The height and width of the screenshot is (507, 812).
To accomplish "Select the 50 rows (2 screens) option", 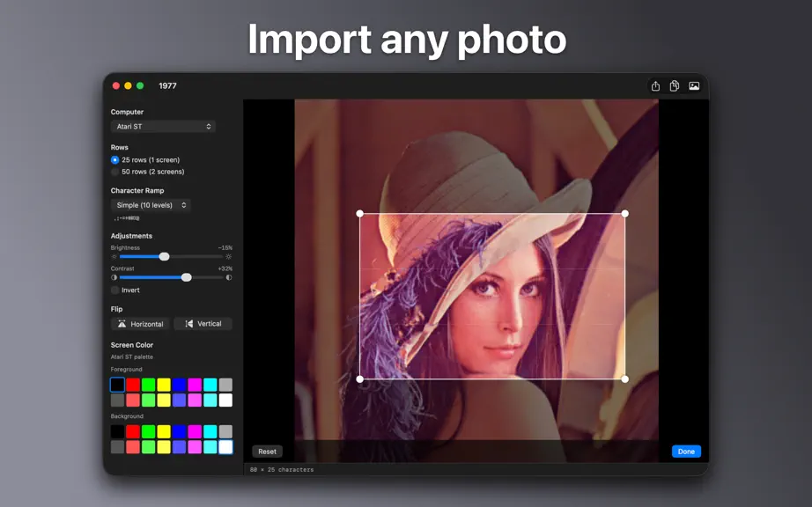I will (x=148, y=172).
